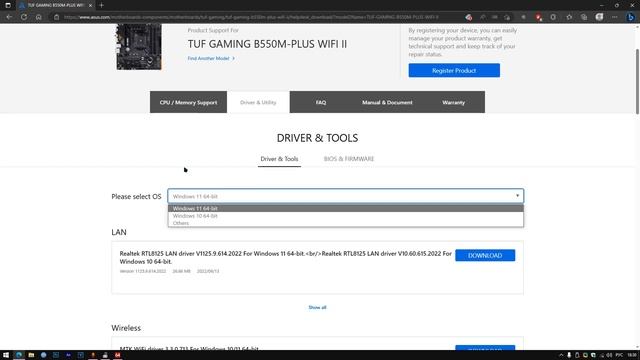
Task: Click the page vertical scrollbar
Action: (x=637, y=82)
